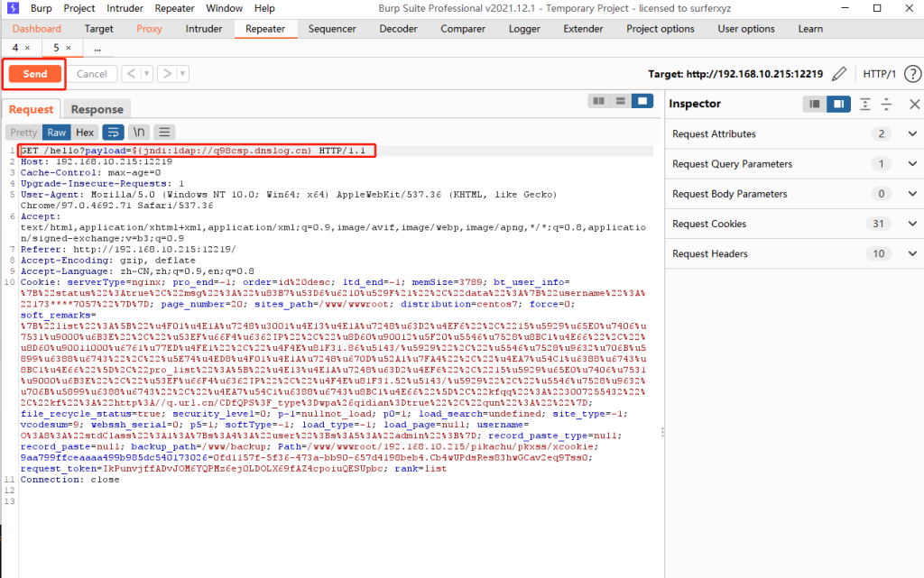Screen dimensions: 924x578
Task: Click the Connection: close header line
Action: click(69, 480)
